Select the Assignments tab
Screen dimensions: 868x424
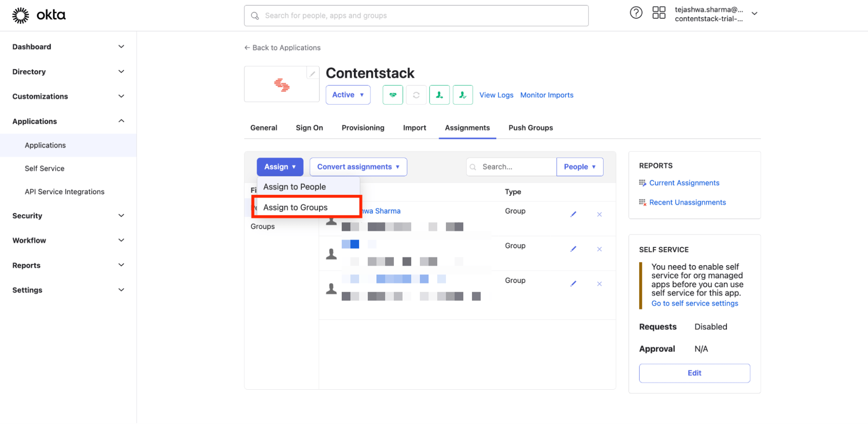(467, 128)
